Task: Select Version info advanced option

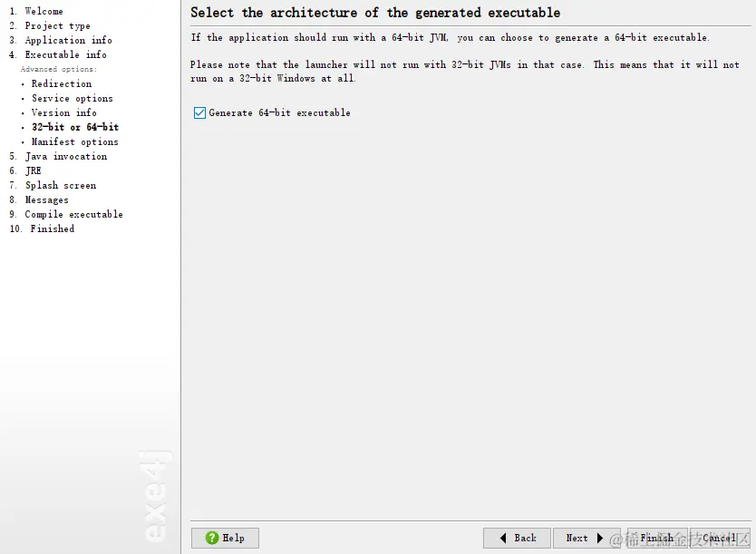Action: [x=64, y=112]
